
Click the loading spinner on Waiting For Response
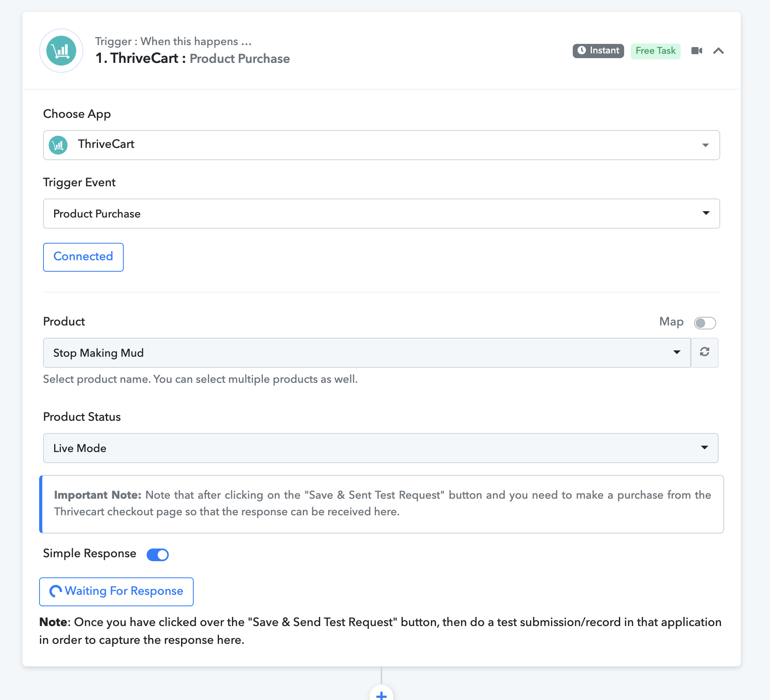[55, 591]
